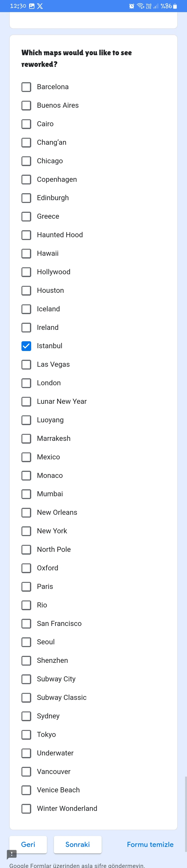The height and width of the screenshot is (868, 187).
Task: Check the Chang'an checkbox
Action: 26,142
